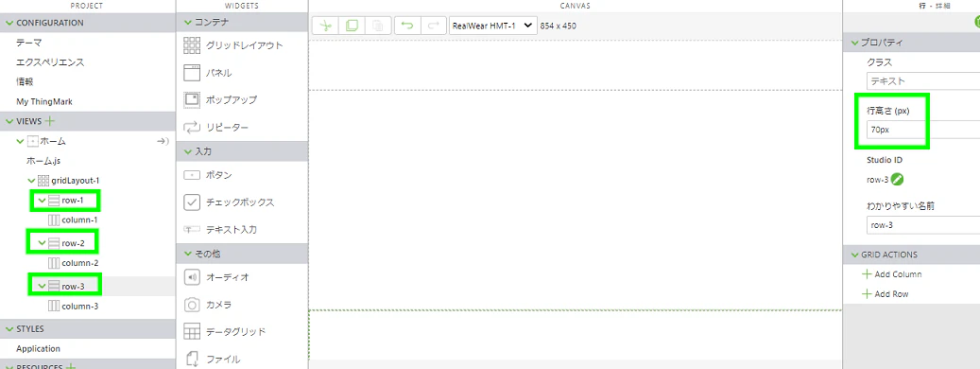
Task: Click the Cut scissors toolbar icon
Action: click(325, 26)
